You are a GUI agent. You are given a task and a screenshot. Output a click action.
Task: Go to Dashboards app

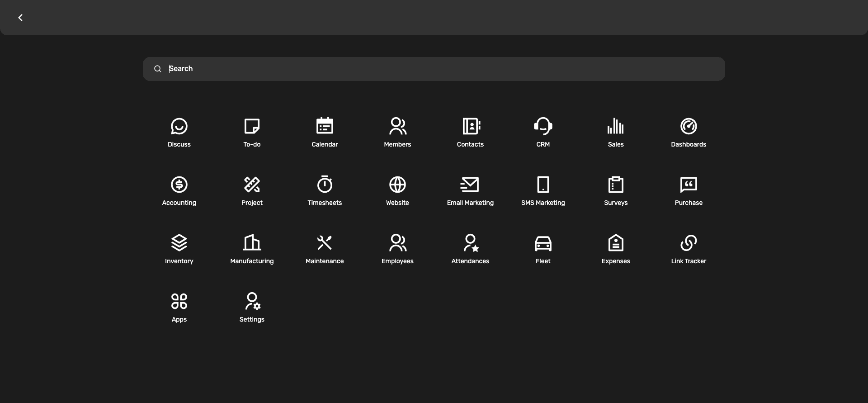(689, 133)
